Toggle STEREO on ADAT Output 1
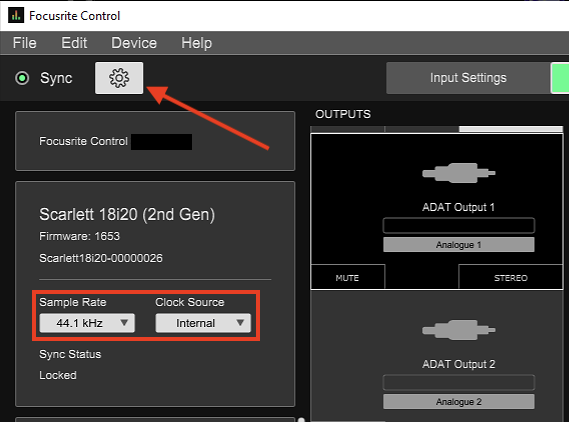 511,278
